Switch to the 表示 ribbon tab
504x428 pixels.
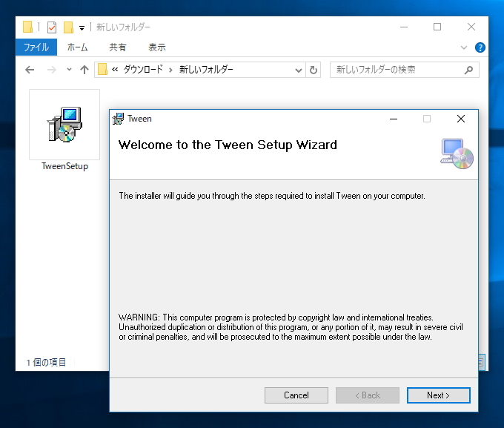click(157, 47)
